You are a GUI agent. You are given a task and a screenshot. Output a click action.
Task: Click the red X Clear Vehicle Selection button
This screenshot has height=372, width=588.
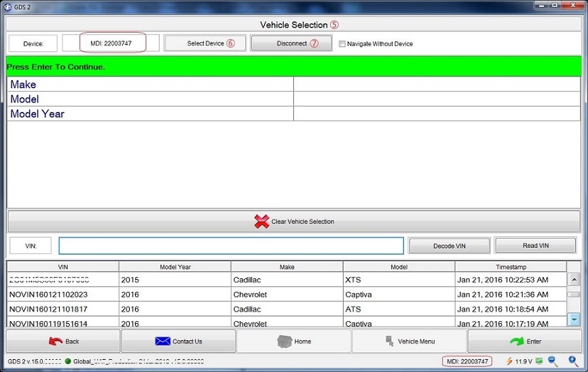(x=293, y=221)
